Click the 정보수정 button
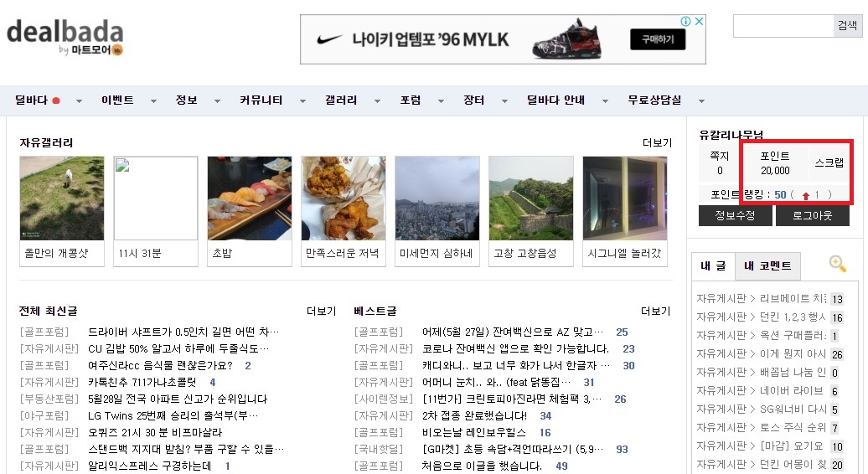868x474 pixels. coord(735,215)
